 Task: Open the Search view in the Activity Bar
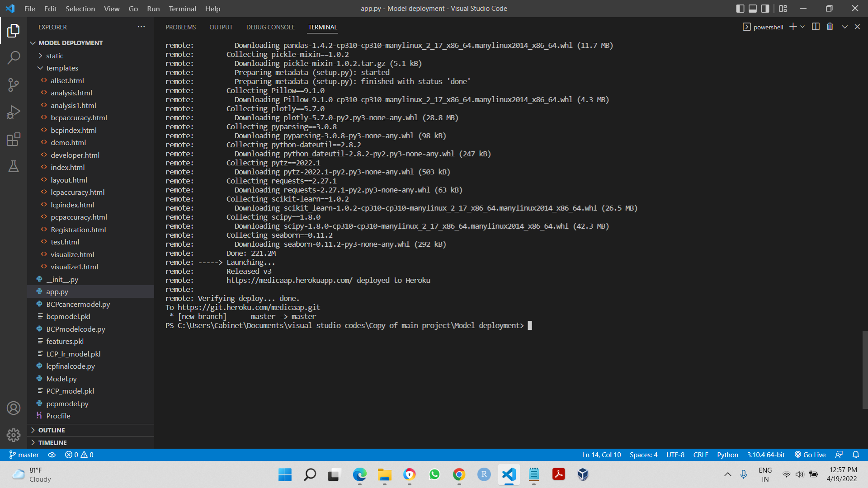(14, 57)
